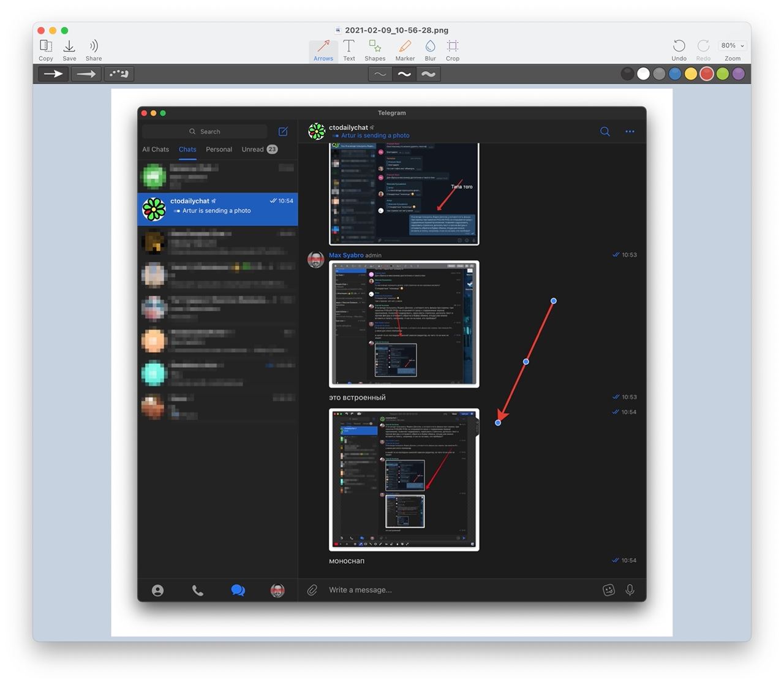The image size is (784, 685).
Task: Pick the blue color swatch
Action: point(675,74)
